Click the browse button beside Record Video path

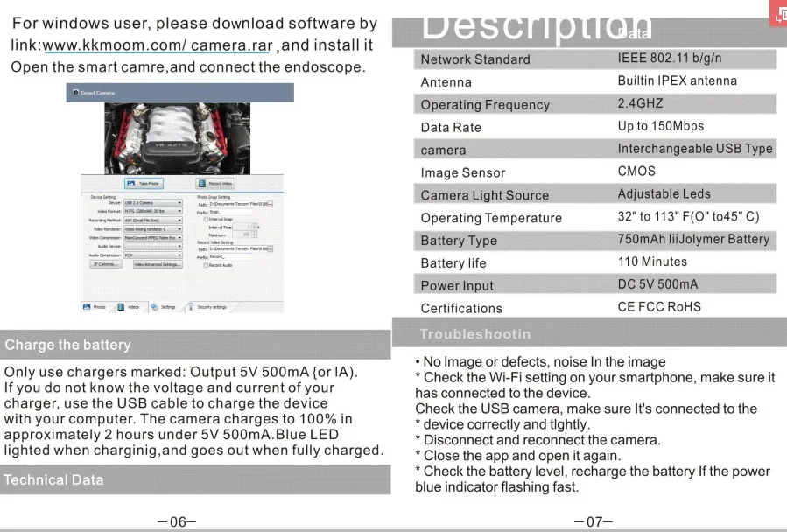(x=271, y=248)
